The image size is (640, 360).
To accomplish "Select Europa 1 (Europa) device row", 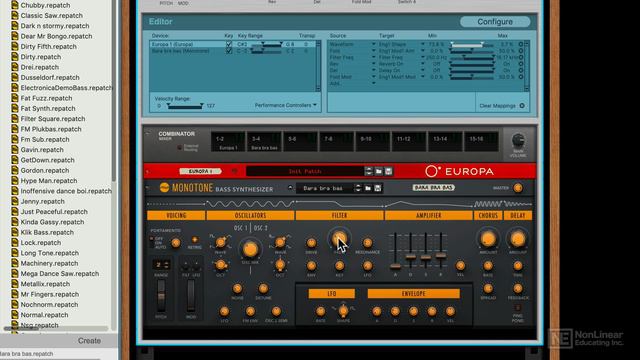I will (233, 44).
